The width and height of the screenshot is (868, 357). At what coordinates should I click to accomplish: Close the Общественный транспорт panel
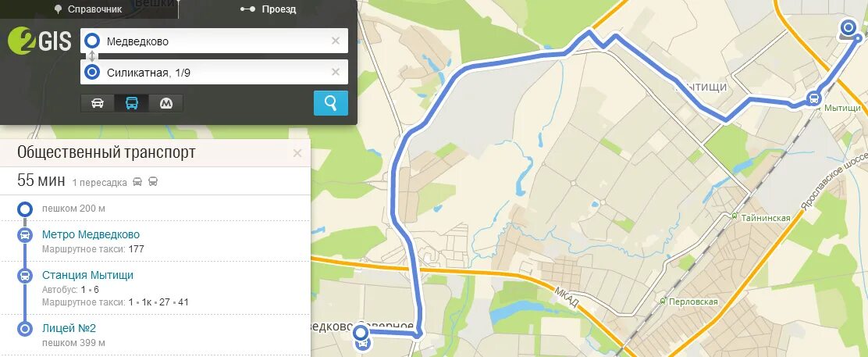coord(297,154)
